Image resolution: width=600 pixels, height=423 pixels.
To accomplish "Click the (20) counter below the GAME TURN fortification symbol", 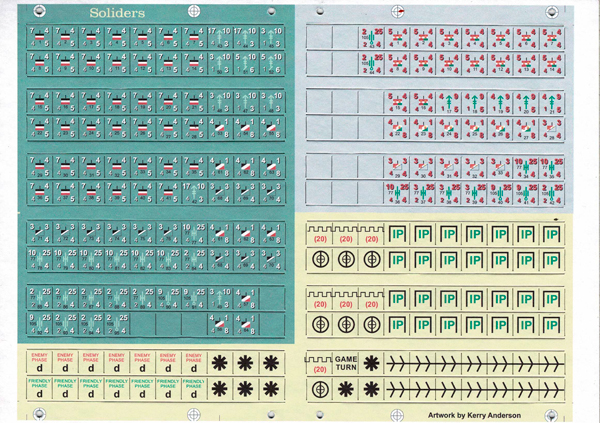I will click(320, 388).
